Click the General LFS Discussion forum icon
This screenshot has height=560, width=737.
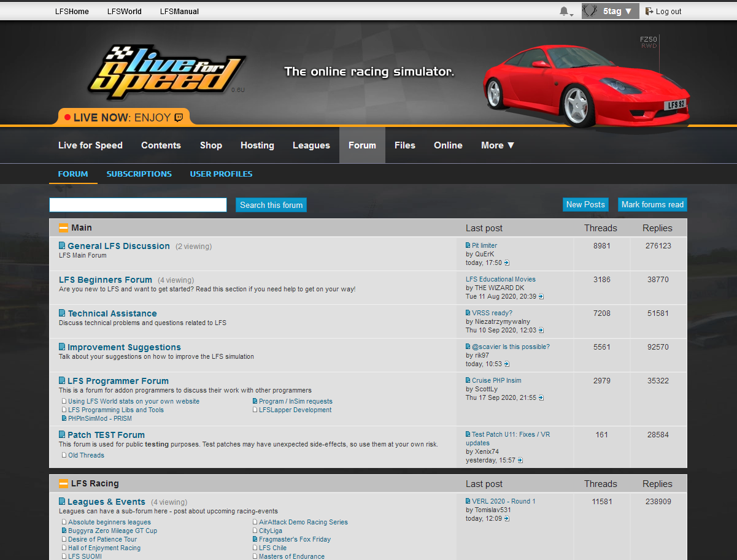pyautogui.click(x=62, y=246)
